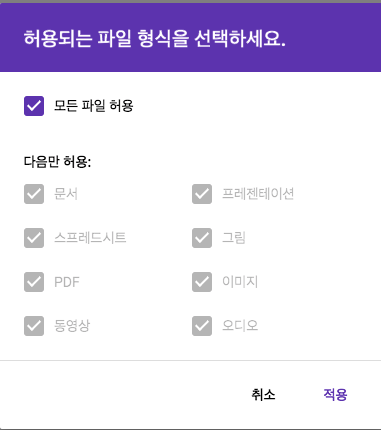The height and width of the screenshot is (430, 381).
Task: Toggle the 동영상 checkbox
Action: pos(34,326)
